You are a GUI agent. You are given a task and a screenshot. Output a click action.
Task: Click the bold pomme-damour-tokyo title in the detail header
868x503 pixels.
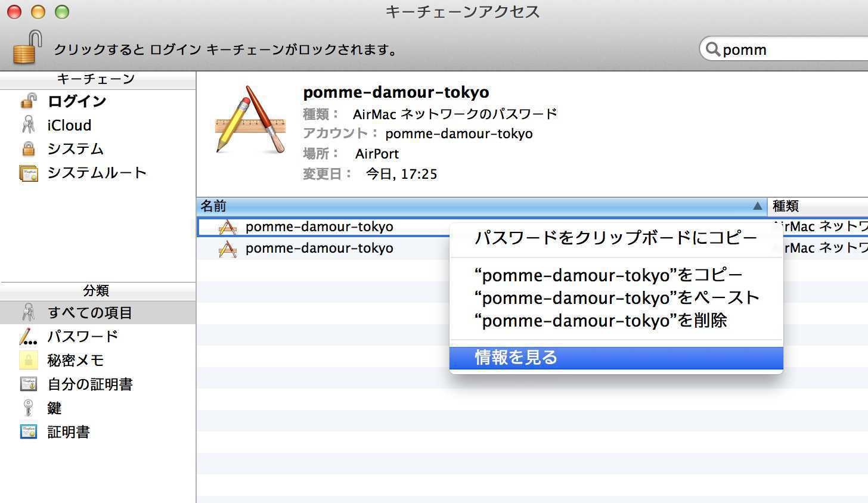click(x=396, y=92)
